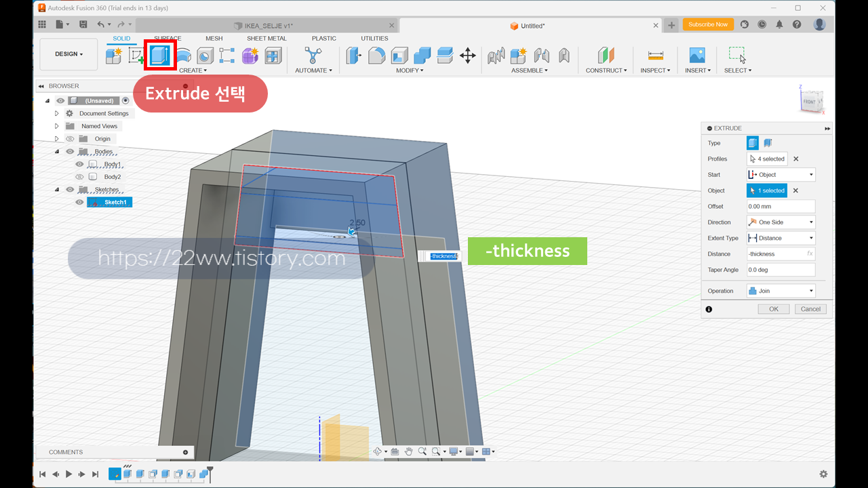Toggle visibility of Body2
The image size is (868, 488).
(x=79, y=177)
